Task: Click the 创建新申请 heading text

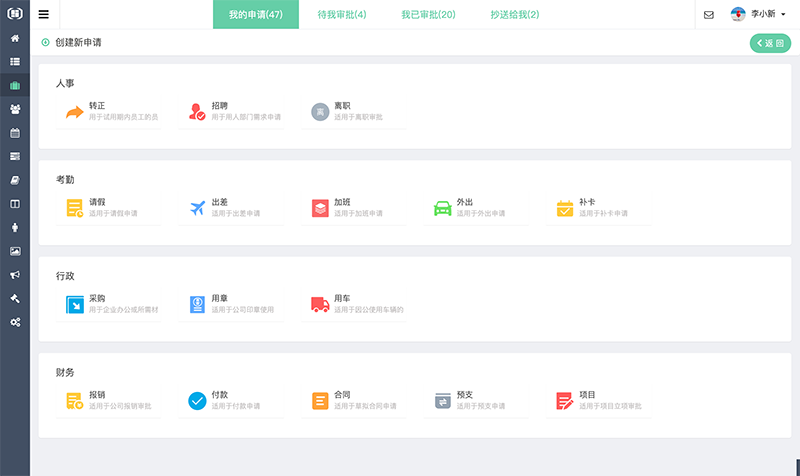Action: (78, 42)
